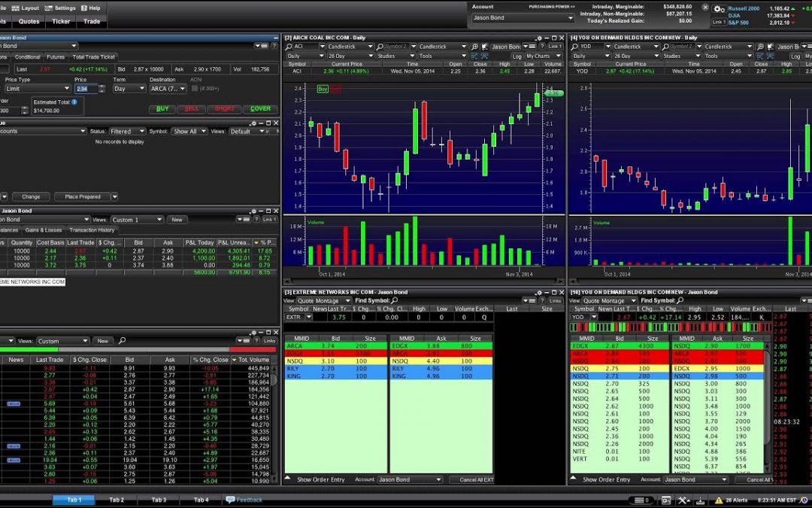The height and width of the screenshot is (508, 812).
Task: Click the watchlist help question mark icon
Action: (x=256, y=341)
